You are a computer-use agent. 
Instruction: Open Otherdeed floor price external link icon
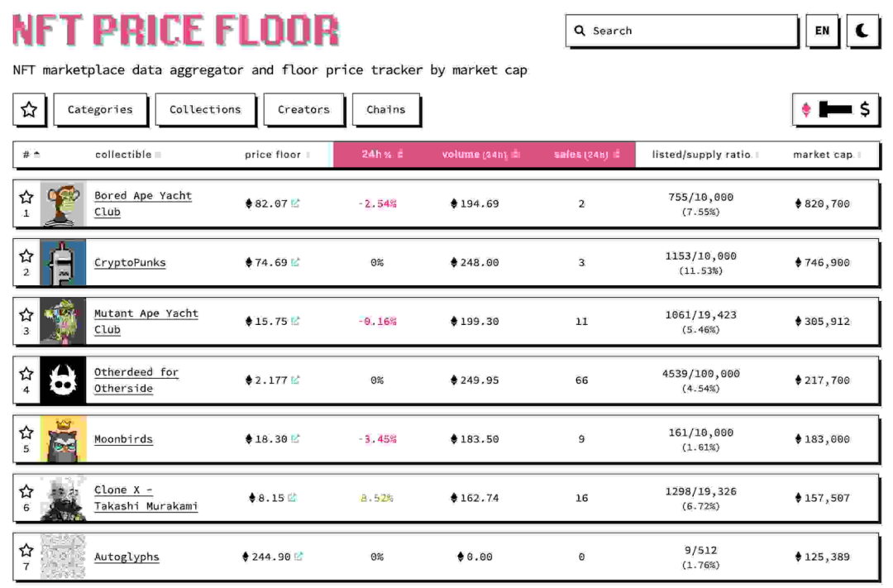click(x=295, y=379)
